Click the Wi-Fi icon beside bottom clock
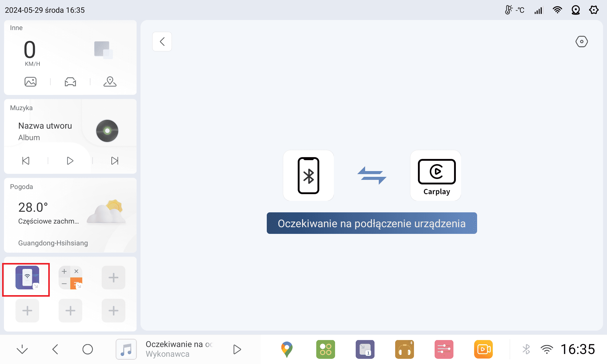Screen dimensions: 607x364 point(547,349)
